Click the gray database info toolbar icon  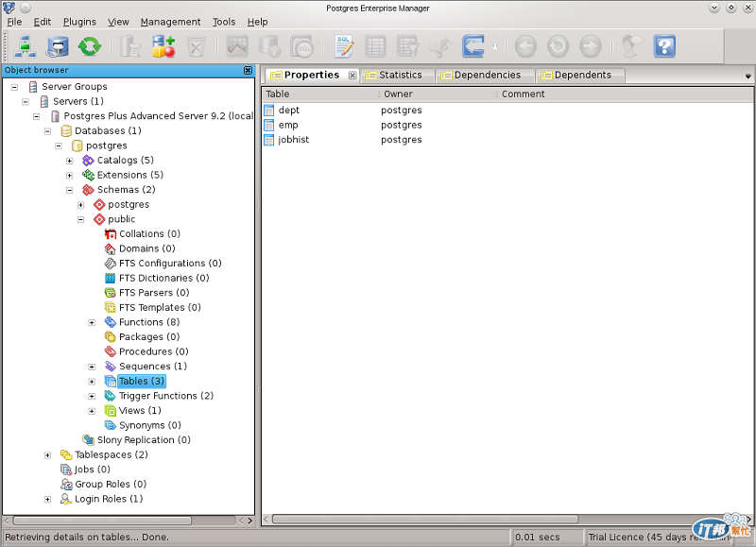269,46
